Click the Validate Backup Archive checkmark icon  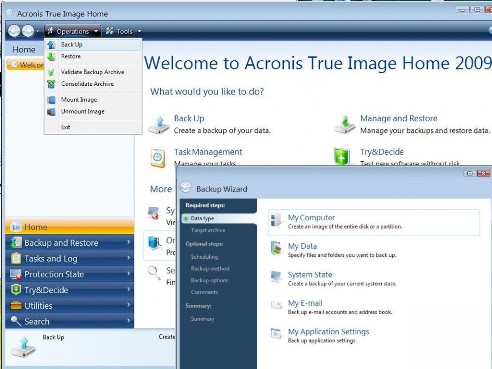click(x=51, y=72)
